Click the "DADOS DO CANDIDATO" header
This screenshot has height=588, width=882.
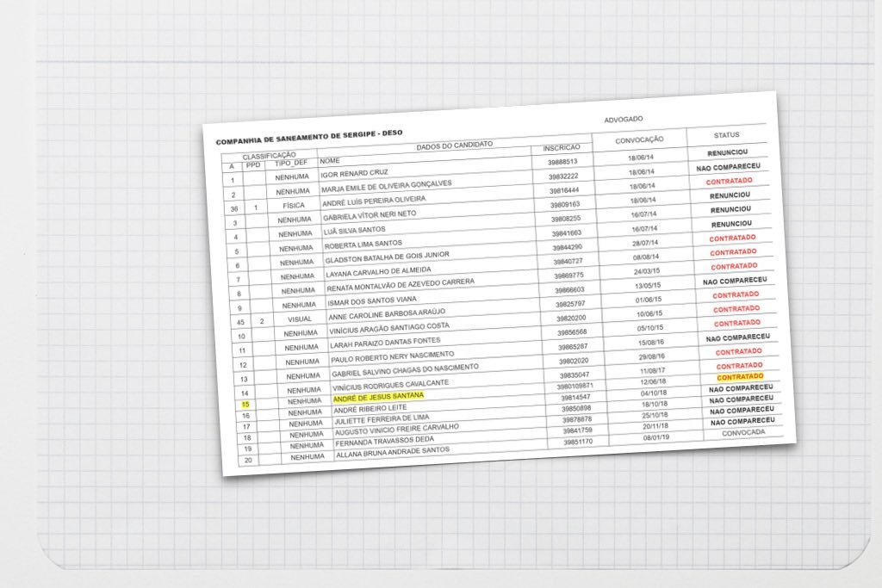pyautogui.click(x=455, y=145)
